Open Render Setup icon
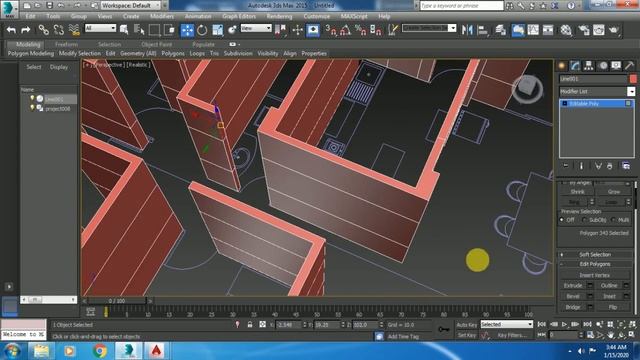Screen dimensions: 640x360 pos(584,30)
